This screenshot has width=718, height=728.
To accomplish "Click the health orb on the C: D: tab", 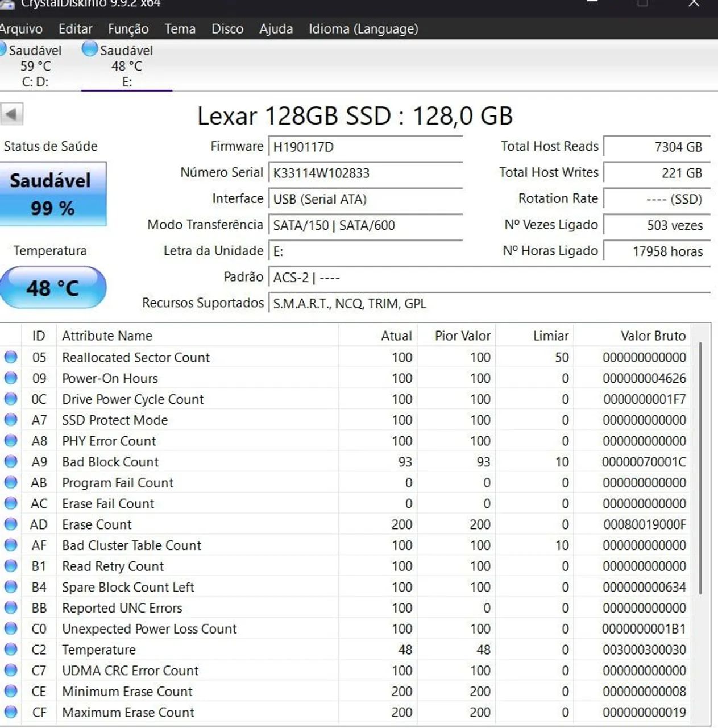I will click(x=3, y=49).
